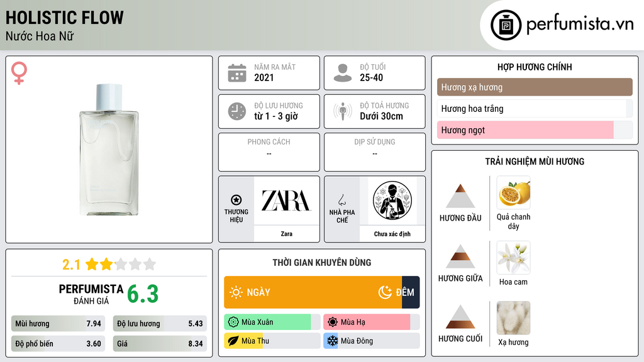Click the sun icon next to Ngày
The height and width of the screenshot is (362, 644).
pyautogui.click(x=236, y=292)
